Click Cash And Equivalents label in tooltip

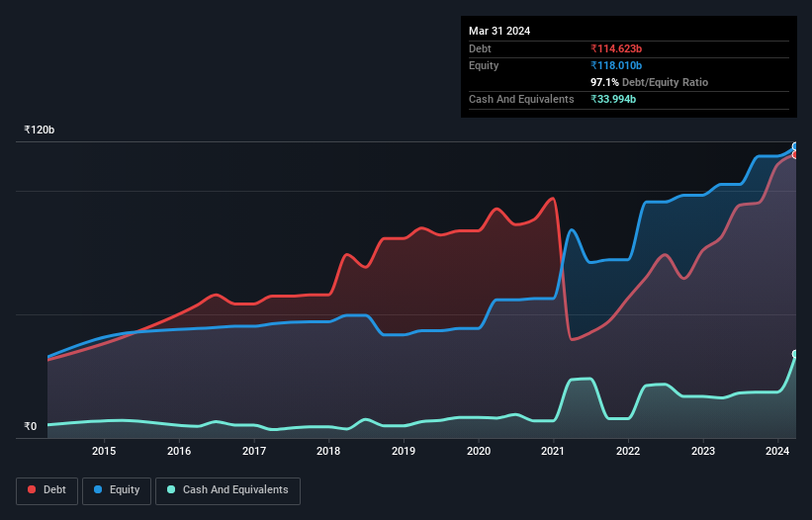pos(521,99)
